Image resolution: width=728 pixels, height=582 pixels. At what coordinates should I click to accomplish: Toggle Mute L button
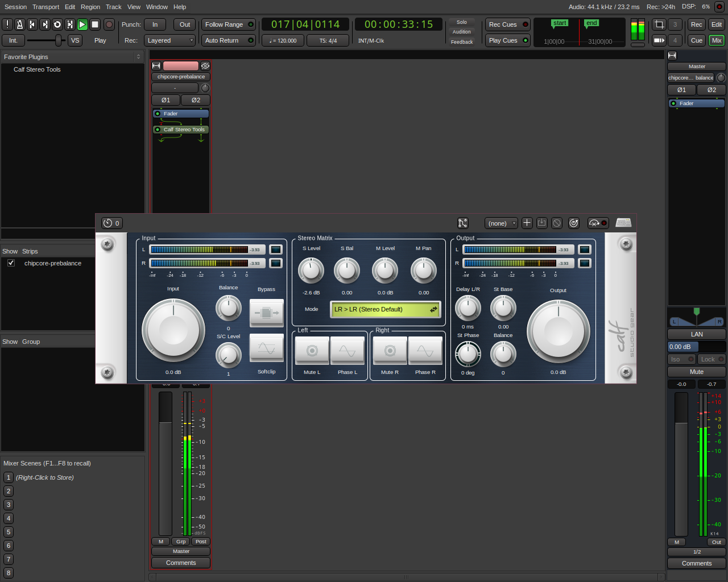tap(312, 351)
